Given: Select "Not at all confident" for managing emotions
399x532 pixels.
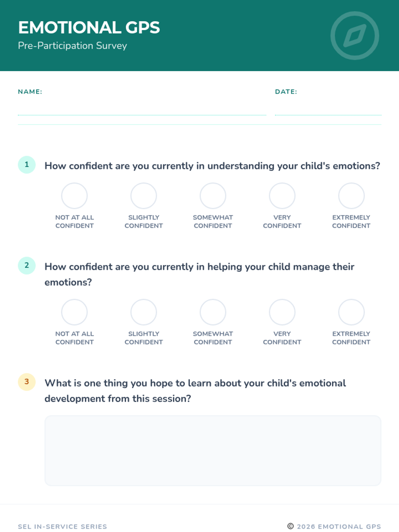Looking at the screenshot, I should 74,312.
